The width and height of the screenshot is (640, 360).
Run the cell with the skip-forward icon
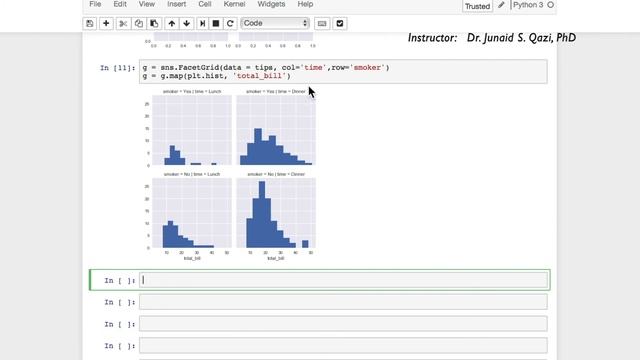pos(202,24)
